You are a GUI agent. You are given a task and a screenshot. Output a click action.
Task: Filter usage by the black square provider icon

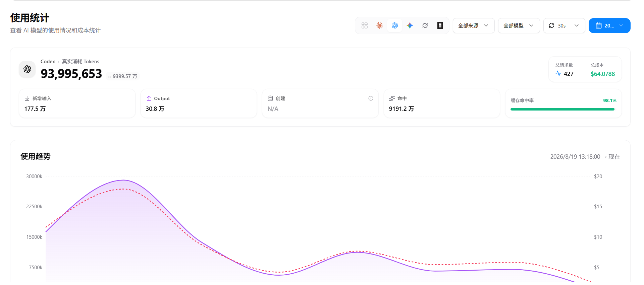click(440, 25)
